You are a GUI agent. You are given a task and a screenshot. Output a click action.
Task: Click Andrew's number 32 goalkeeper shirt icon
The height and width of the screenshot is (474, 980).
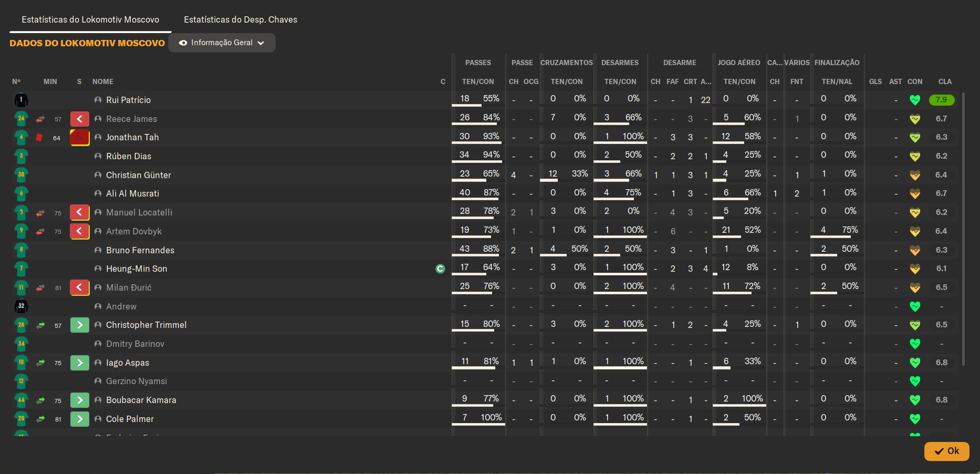point(21,306)
